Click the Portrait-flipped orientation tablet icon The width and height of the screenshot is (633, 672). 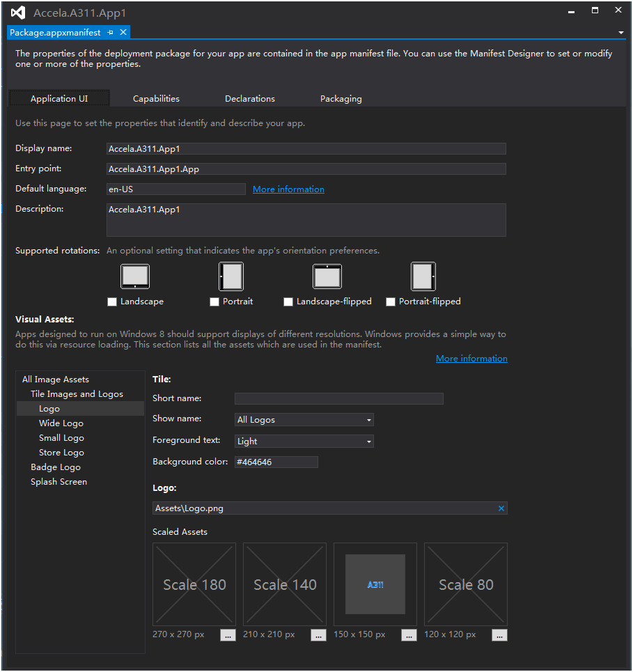(x=423, y=276)
